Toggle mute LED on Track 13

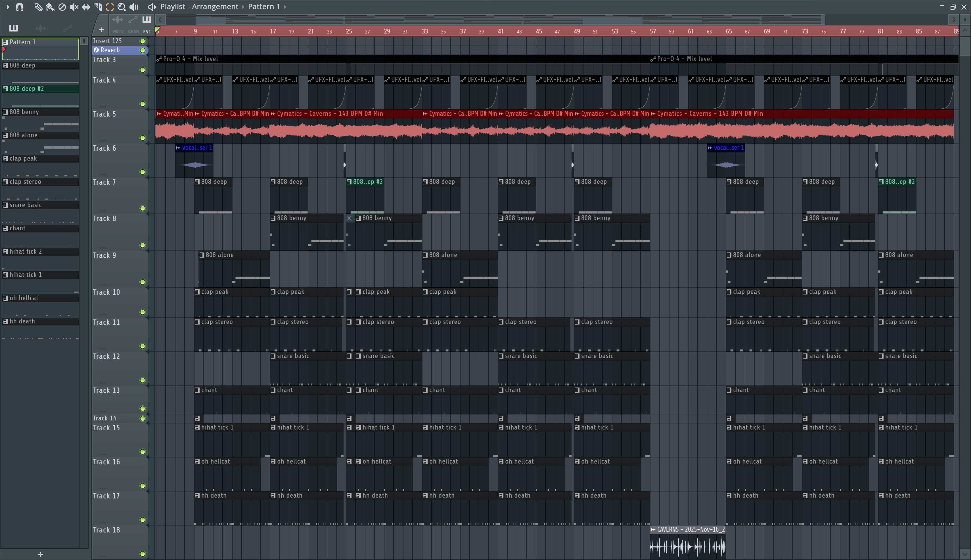click(x=143, y=409)
